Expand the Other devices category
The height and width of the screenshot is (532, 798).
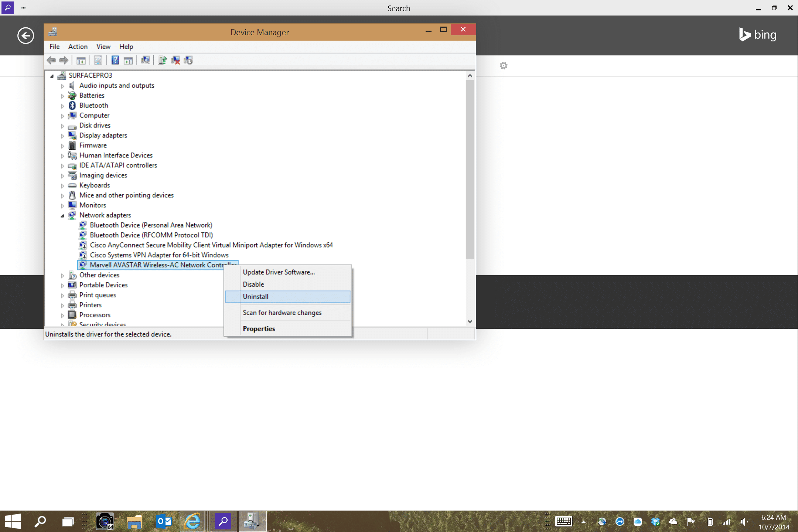62,275
